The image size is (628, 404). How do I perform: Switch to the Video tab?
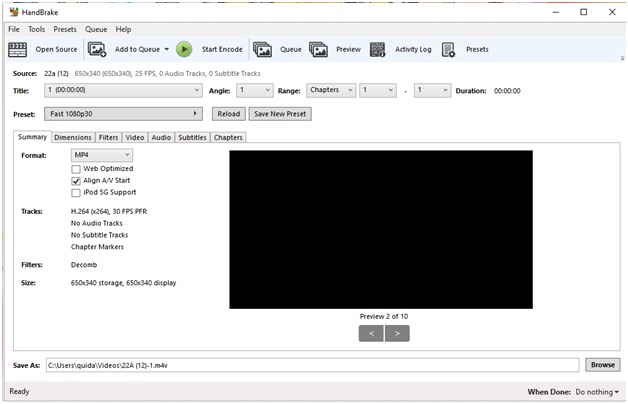point(135,137)
